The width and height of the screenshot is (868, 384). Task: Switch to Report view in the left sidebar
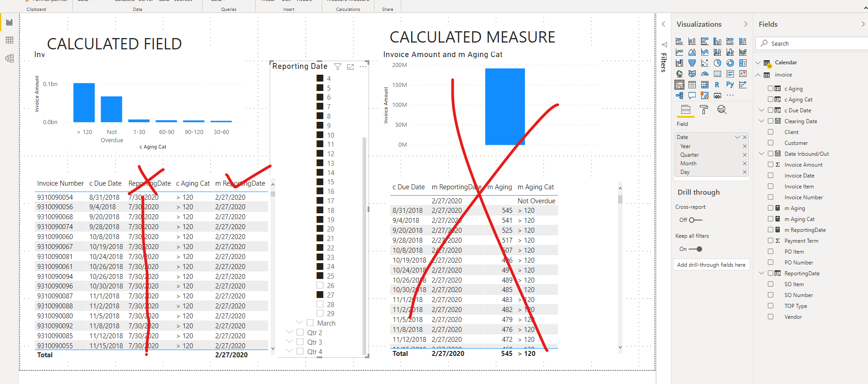pyautogui.click(x=10, y=22)
